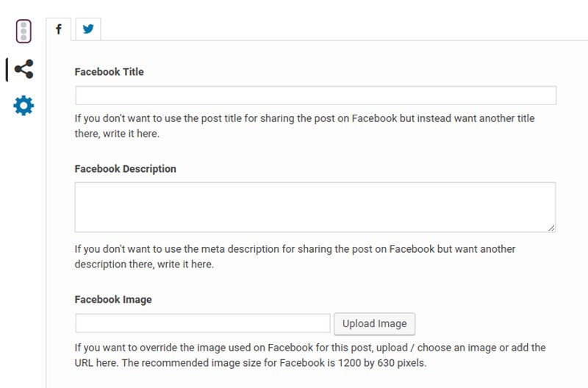Select the social share icon in sidebar
This screenshot has width=588, height=388.
pyautogui.click(x=24, y=69)
